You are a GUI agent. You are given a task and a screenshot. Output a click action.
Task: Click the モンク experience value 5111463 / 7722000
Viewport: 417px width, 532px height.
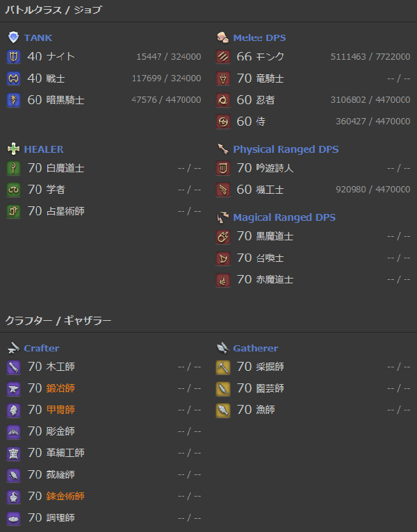(x=370, y=57)
